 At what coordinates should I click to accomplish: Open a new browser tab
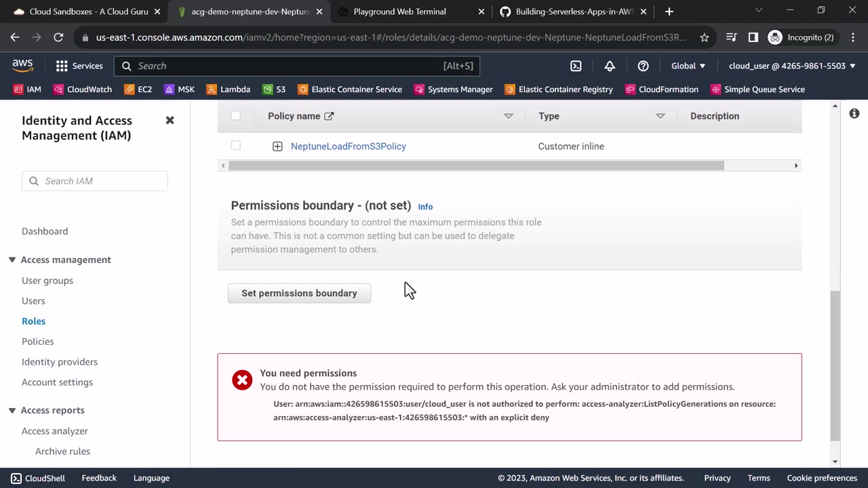point(669,12)
